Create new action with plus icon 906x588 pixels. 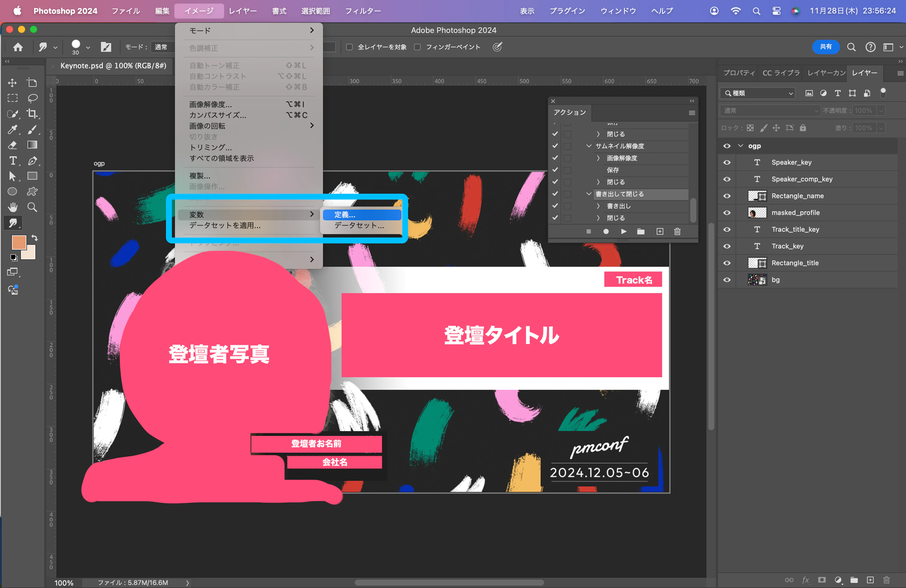pyautogui.click(x=660, y=231)
